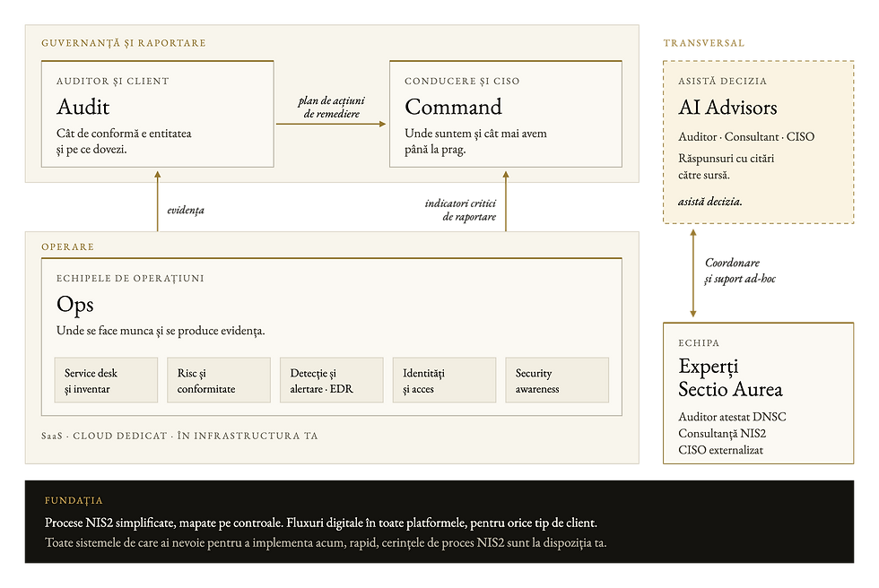The width and height of the screenshot is (879, 588).
Task: Click 'CISO externalizat' text
Action: click(x=720, y=450)
